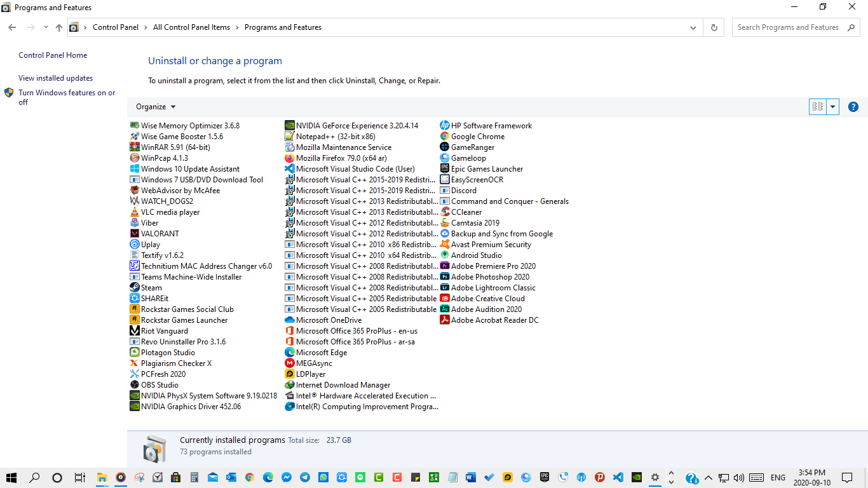Screen dimensions: 868x488
Task: Expand the chevron after Control Panel breadcrumb
Action: [146, 27]
